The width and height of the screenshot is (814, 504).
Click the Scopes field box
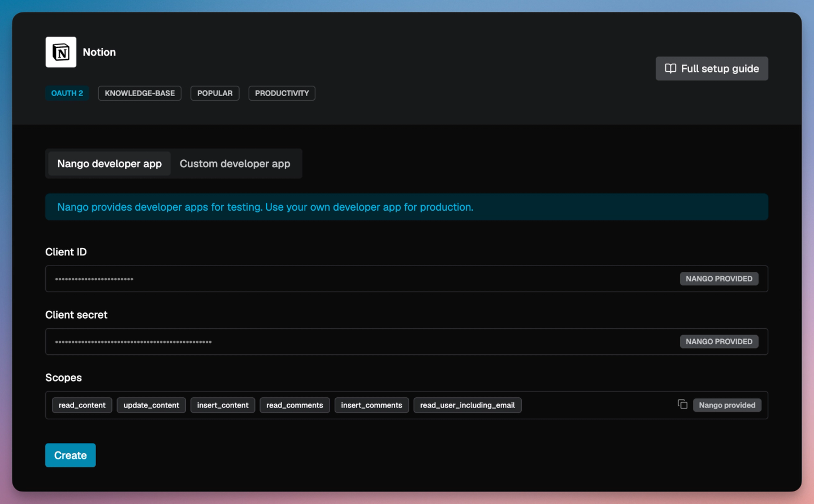(406, 405)
